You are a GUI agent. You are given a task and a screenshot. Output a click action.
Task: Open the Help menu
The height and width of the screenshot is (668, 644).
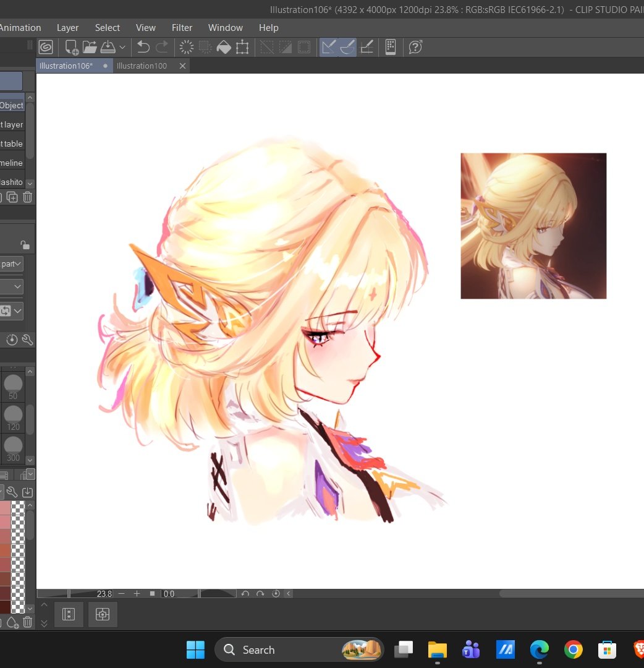269,28
